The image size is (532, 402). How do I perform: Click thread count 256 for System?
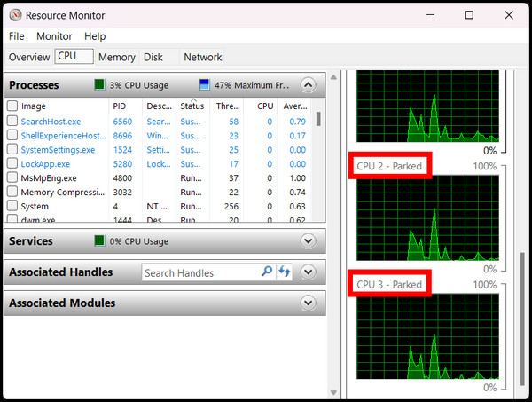tap(231, 207)
